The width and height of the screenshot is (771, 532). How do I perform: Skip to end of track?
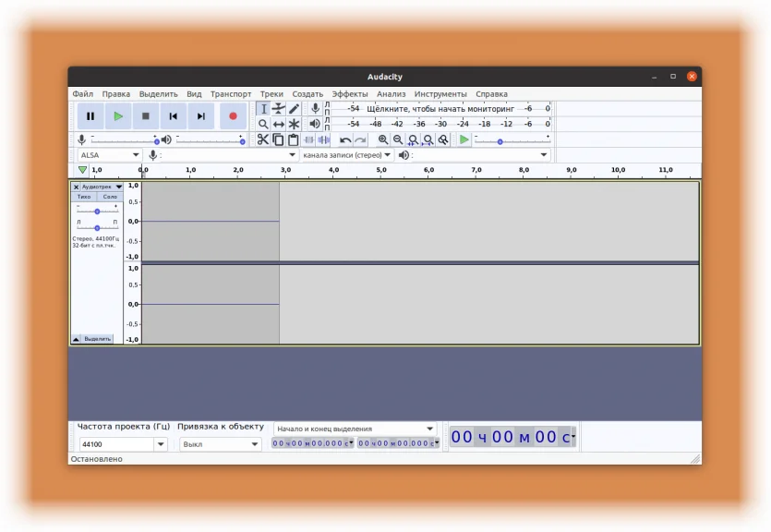point(200,116)
